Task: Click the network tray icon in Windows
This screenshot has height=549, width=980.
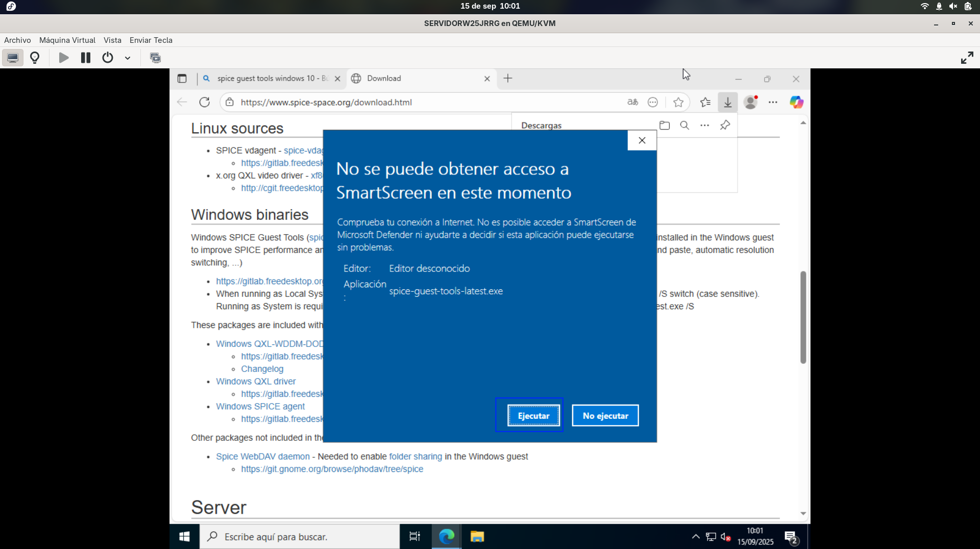Action: tap(710, 537)
